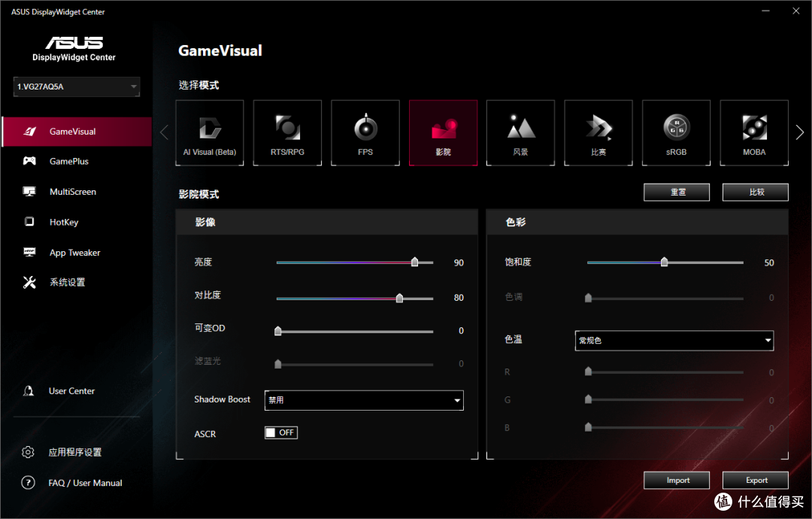Click the brightness value 90

point(459,263)
